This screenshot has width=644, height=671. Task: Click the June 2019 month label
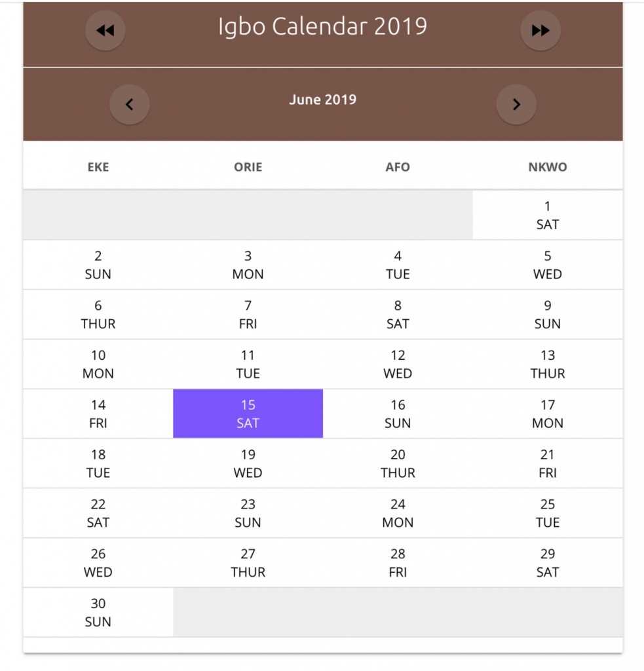click(x=322, y=100)
